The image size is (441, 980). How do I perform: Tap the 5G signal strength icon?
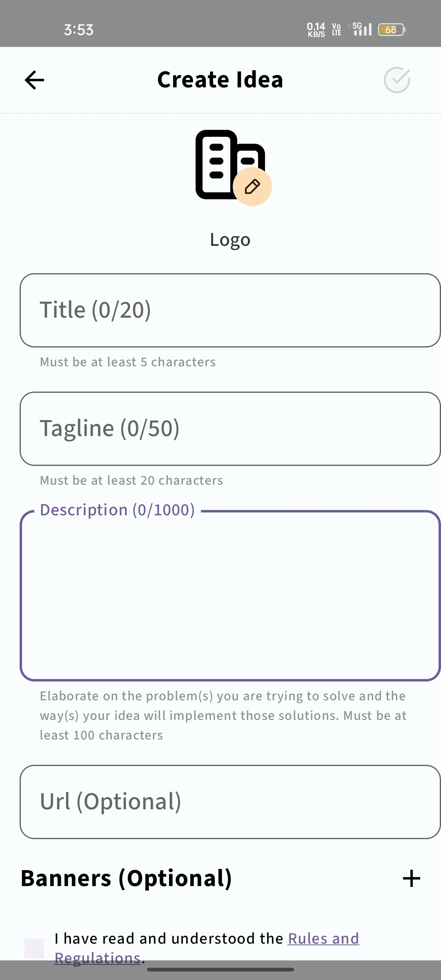tap(361, 29)
